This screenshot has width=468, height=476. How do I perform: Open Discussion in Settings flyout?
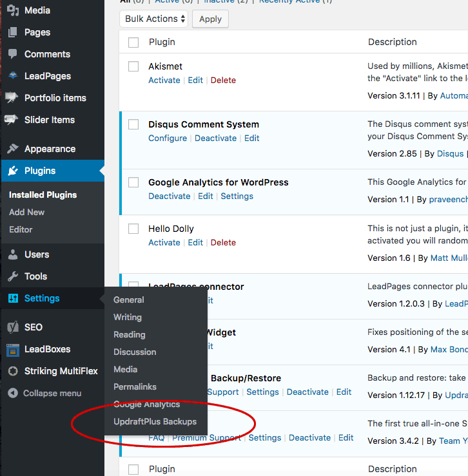click(x=135, y=352)
